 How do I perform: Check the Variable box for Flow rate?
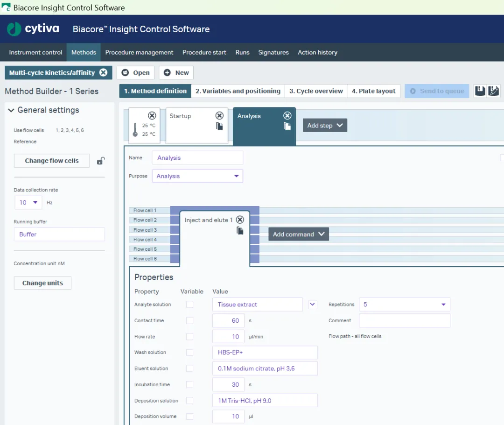click(189, 337)
